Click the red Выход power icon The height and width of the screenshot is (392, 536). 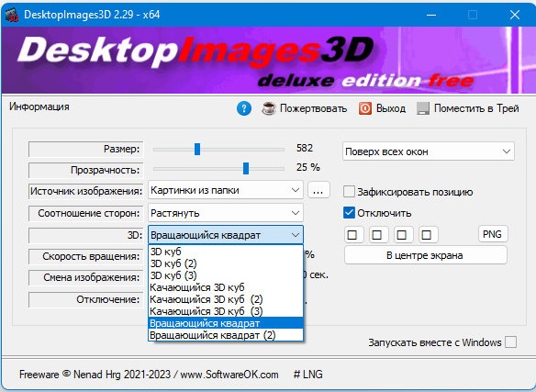point(364,108)
